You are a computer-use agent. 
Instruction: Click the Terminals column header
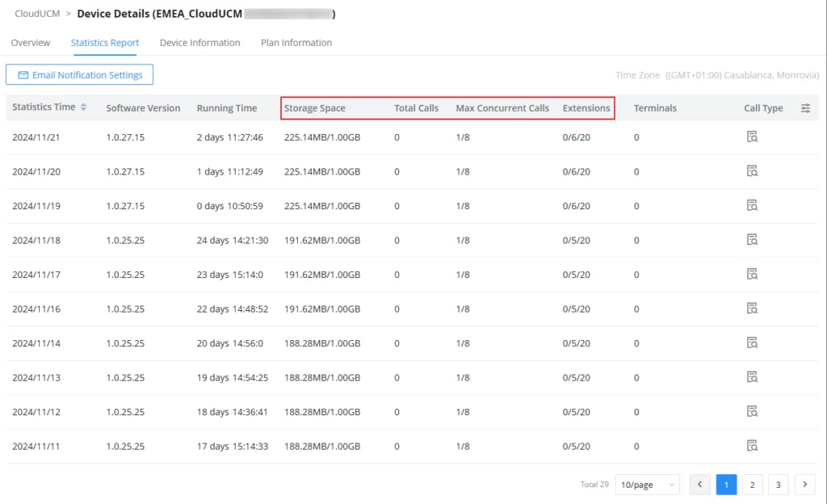coord(655,108)
